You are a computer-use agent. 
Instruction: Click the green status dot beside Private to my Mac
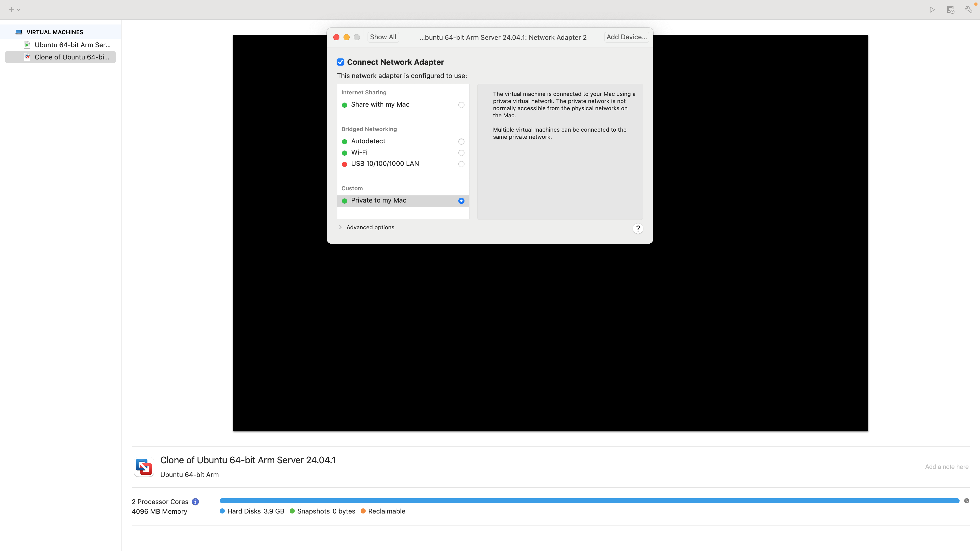[344, 201]
